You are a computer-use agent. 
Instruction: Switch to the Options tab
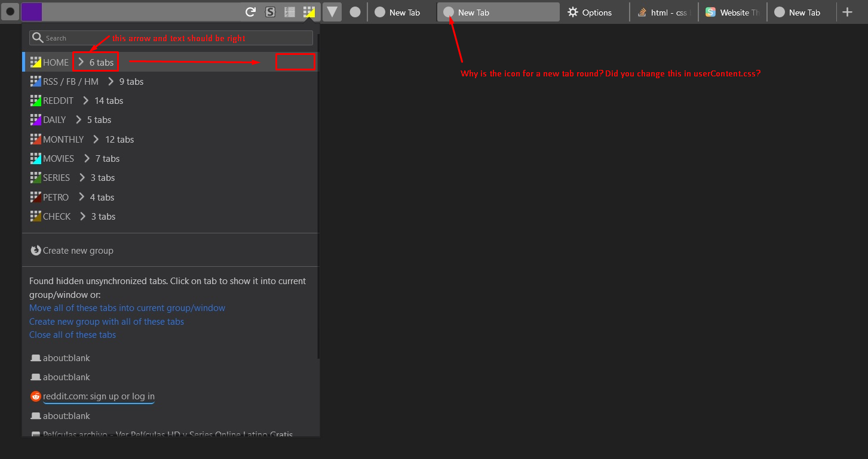[x=595, y=12]
